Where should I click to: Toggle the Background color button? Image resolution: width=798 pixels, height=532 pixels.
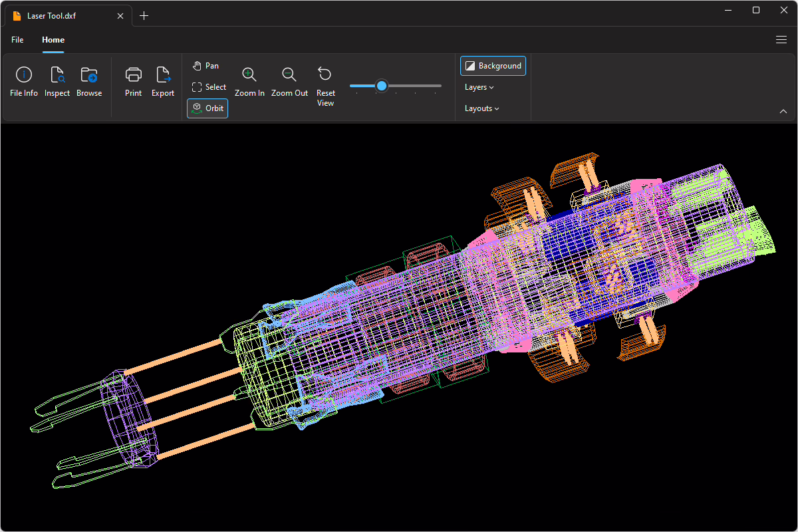tap(493, 66)
